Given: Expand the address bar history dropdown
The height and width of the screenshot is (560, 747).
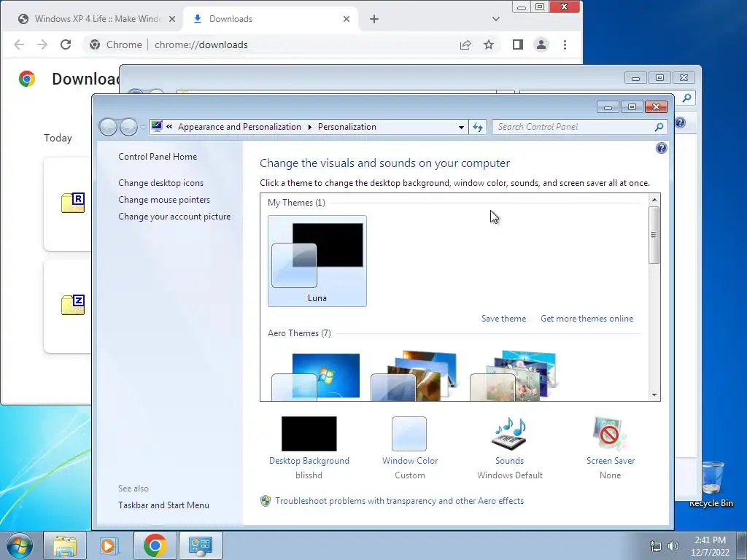Looking at the screenshot, I should [461, 127].
